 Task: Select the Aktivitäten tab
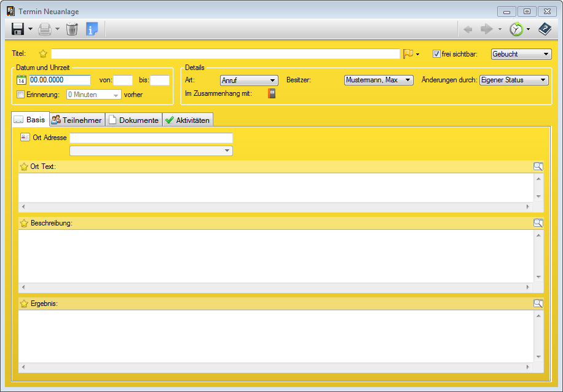point(187,120)
